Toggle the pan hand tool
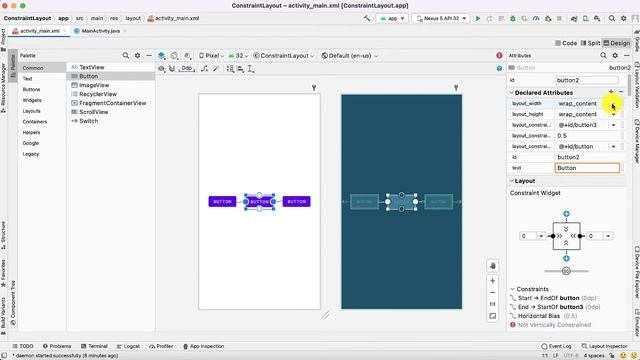This screenshot has height=360, width=640. 493,266
